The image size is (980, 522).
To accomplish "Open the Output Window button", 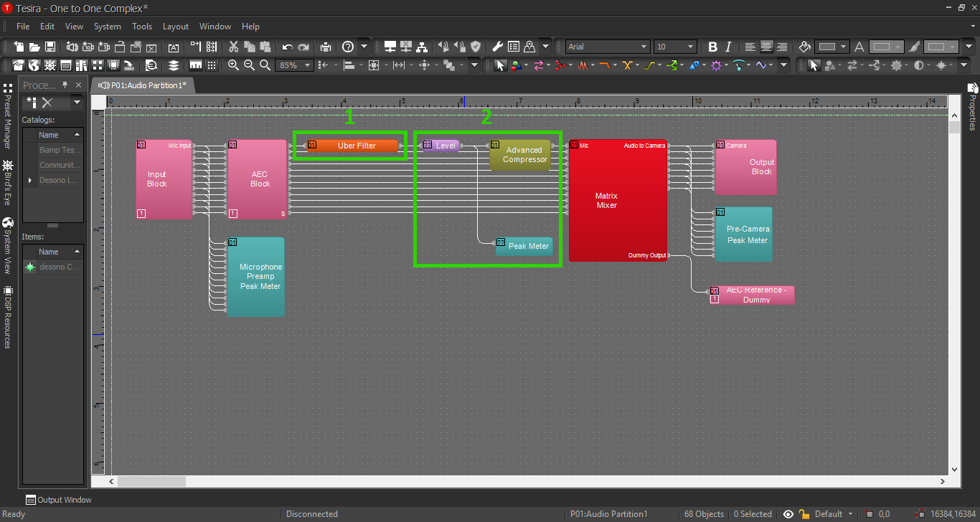I will (59, 500).
